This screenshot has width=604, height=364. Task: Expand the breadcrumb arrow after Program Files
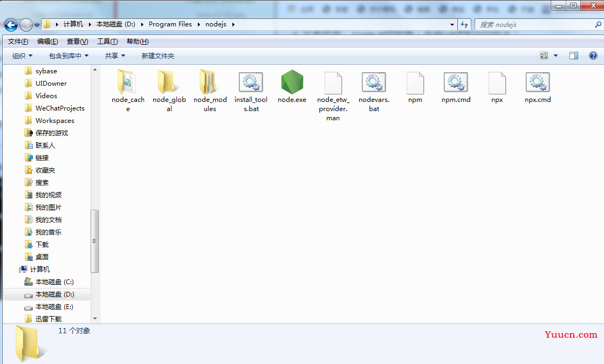[x=199, y=24]
